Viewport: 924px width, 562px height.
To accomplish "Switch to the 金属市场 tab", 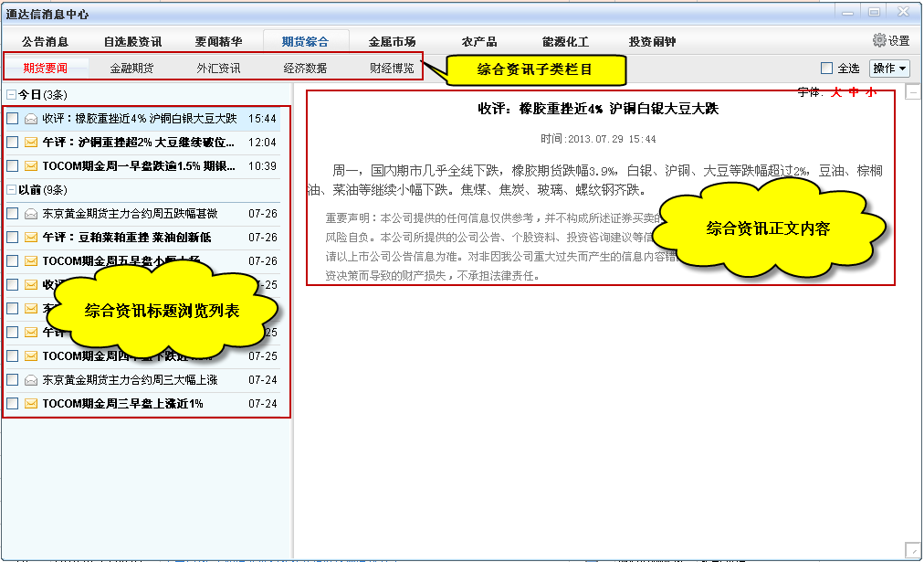I will tap(392, 42).
